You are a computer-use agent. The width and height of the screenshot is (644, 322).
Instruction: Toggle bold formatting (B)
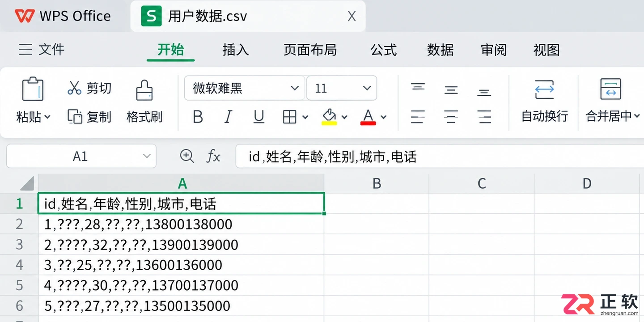pyautogui.click(x=198, y=117)
